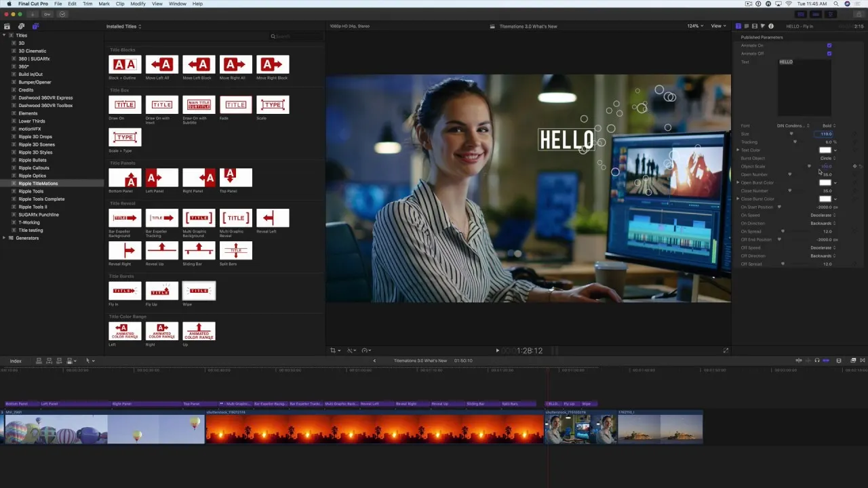Screen dimensions: 868x488
Task: Open the retime speedometer menu
Action: [x=366, y=350]
